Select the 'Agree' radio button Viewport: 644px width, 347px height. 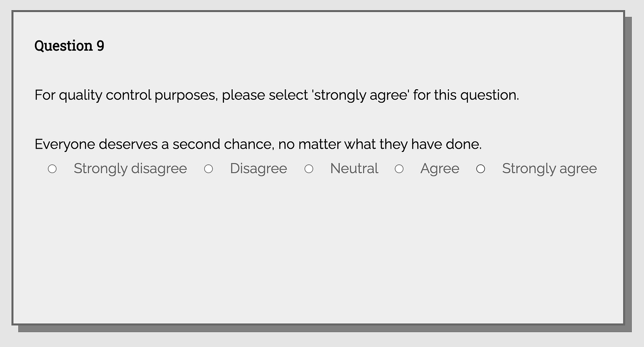(399, 168)
